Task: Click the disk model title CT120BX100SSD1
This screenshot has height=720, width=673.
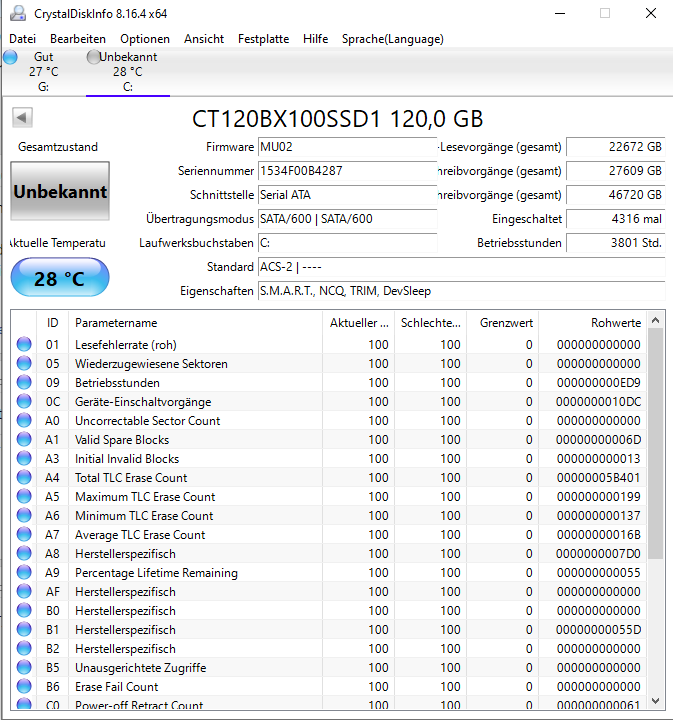Action: click(337, 118)
